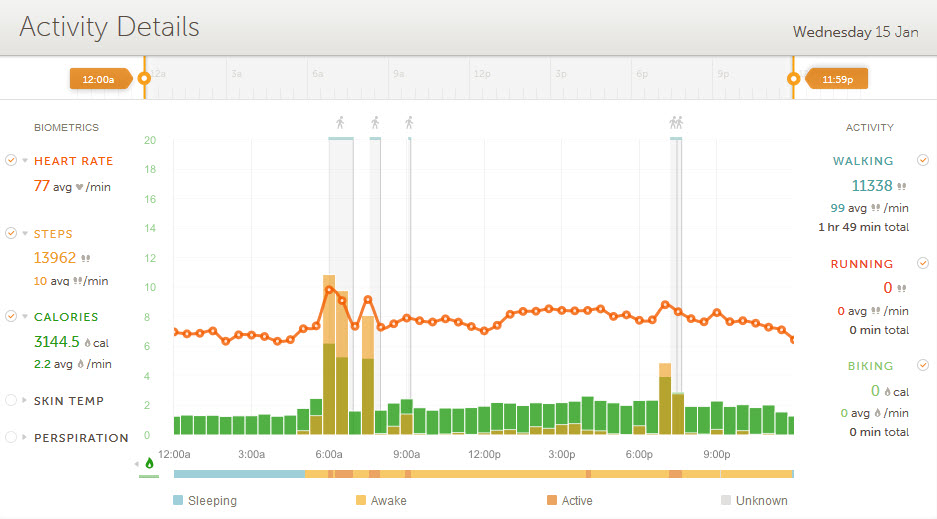The height and width of the screenshot is (519, 937).
Task: Click the blue Sleeping legend swatch
Action: tap(178, 500)
